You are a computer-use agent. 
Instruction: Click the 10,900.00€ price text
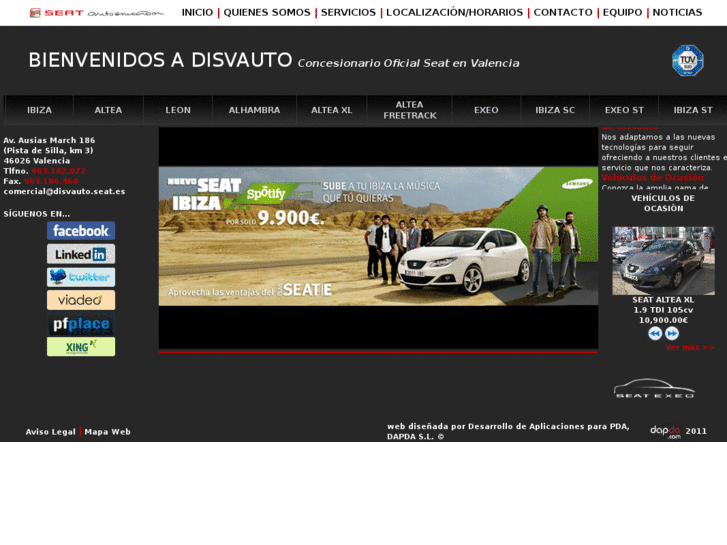[x=663, y=321]
